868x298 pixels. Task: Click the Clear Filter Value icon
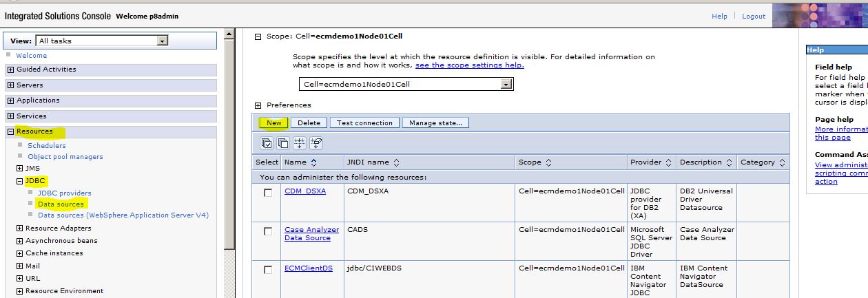click(316, 143)
